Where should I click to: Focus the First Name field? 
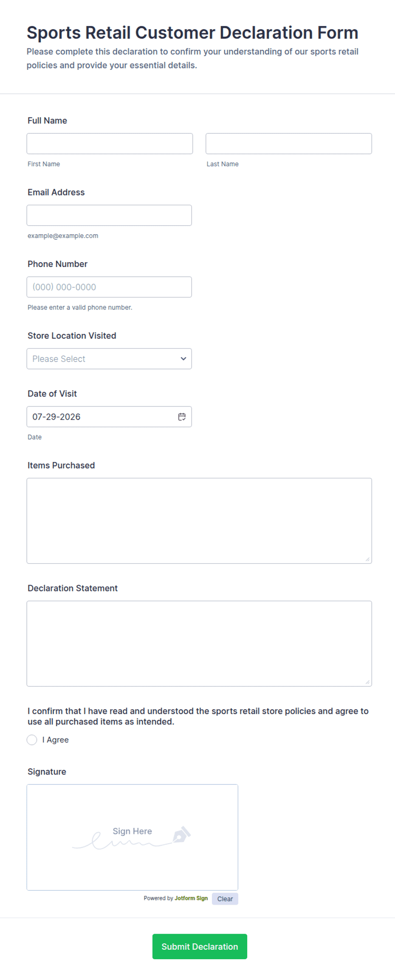pos(110,144)
